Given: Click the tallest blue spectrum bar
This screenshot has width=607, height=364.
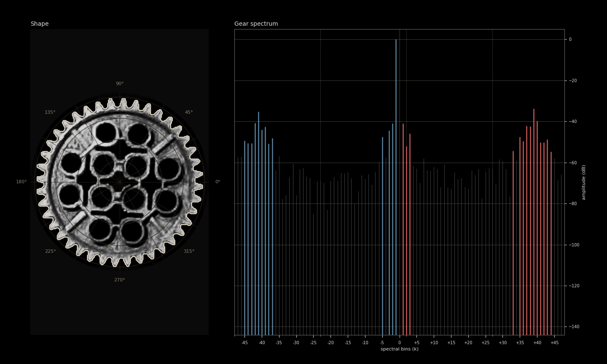Looking at the screenshot, I should pos(396,187).
